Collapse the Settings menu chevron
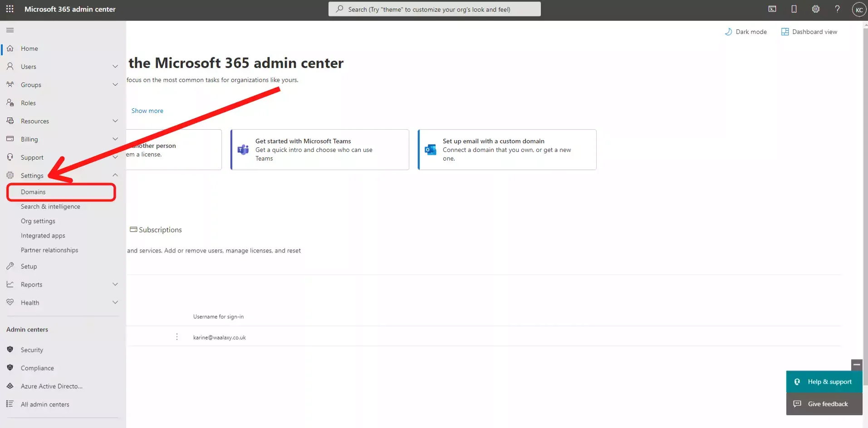The image size is (868, 428). (x=115, y=175)
